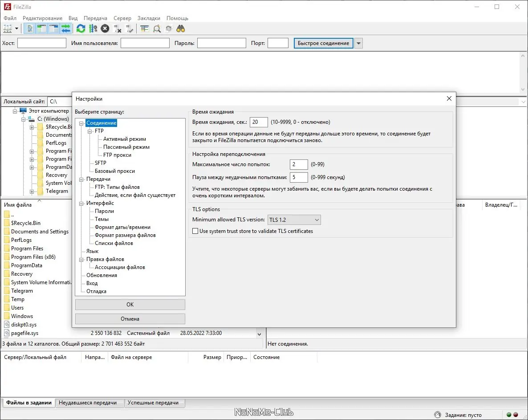528x420 pixels.
Task: Collapse the Правка файлов tree node
Action: point(81,260)
